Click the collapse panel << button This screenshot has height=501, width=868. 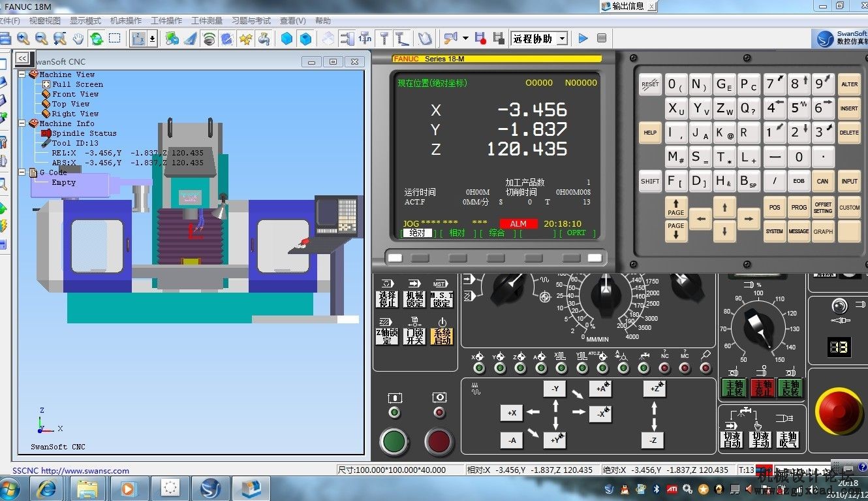click(x=22, y=58)
